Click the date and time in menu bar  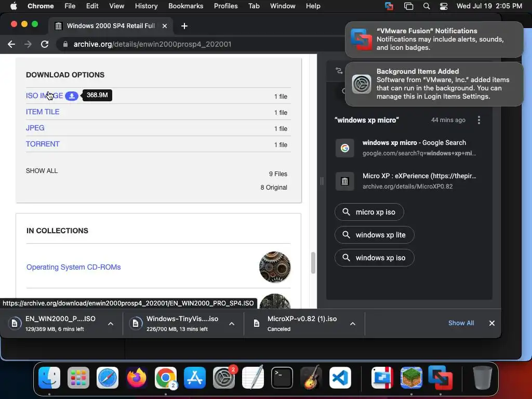pyautogui.click(x=489, y=6)
